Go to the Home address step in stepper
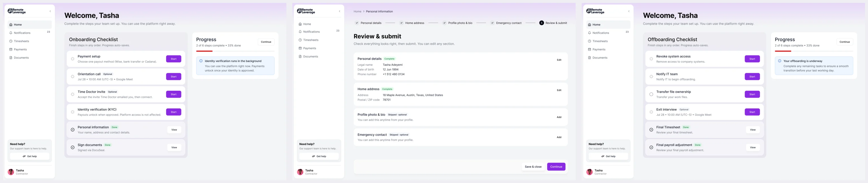This screenshot has width=868, height=183. click(x=411, y=23)
